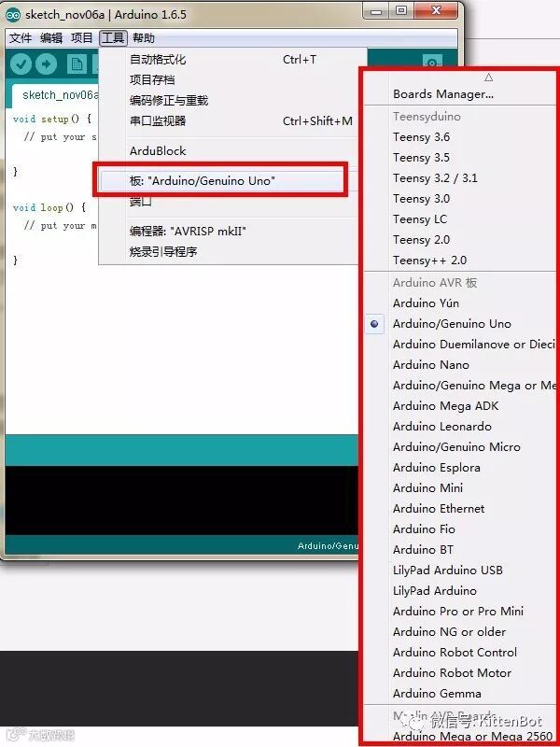Select Arduino Leonardo board

tap(460, 427)
